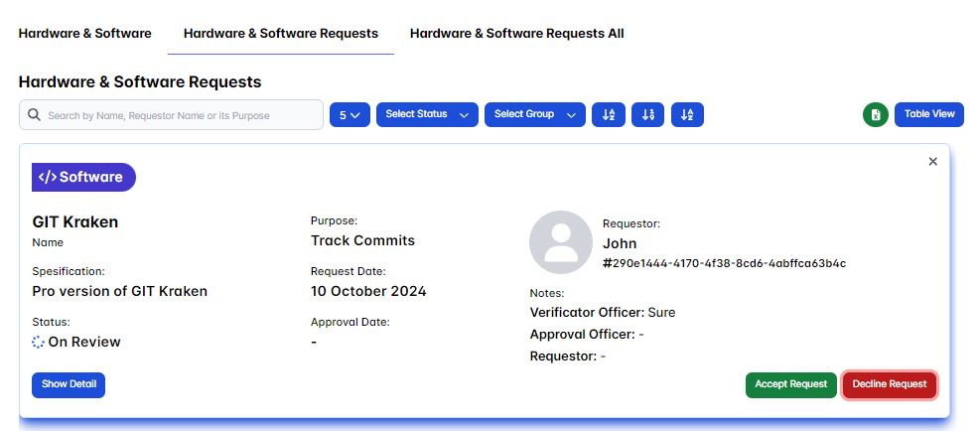
Task: Expand the Select Group dropdown
Action: pos(534,114)
